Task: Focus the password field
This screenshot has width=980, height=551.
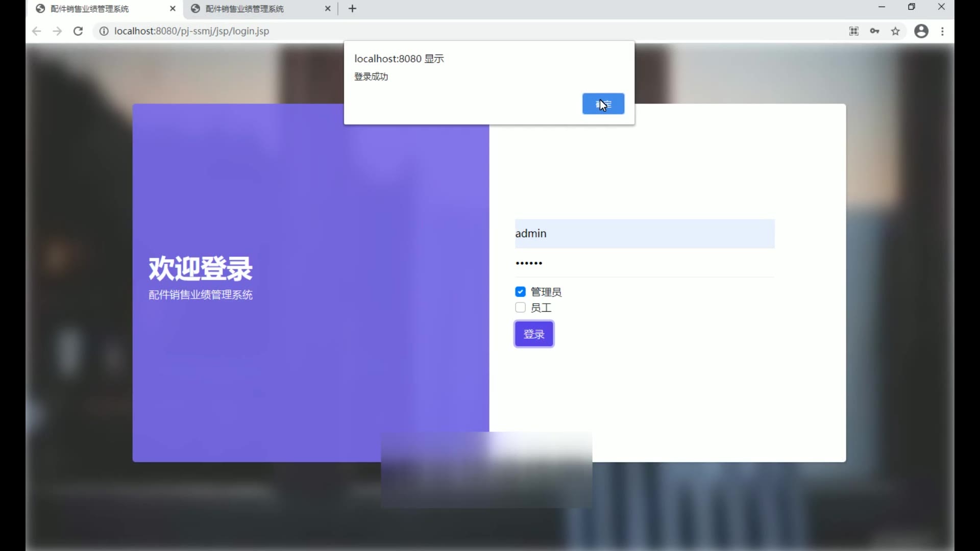Action: 645,263
